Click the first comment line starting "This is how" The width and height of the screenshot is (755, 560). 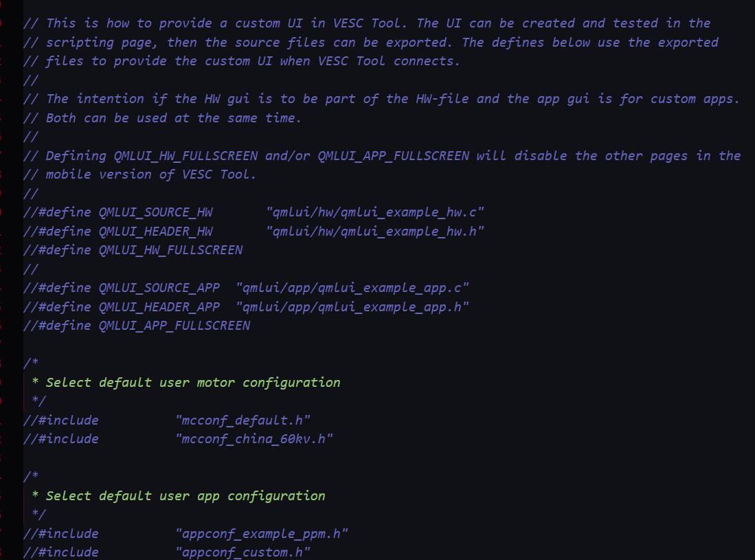(x=367, y=23)
